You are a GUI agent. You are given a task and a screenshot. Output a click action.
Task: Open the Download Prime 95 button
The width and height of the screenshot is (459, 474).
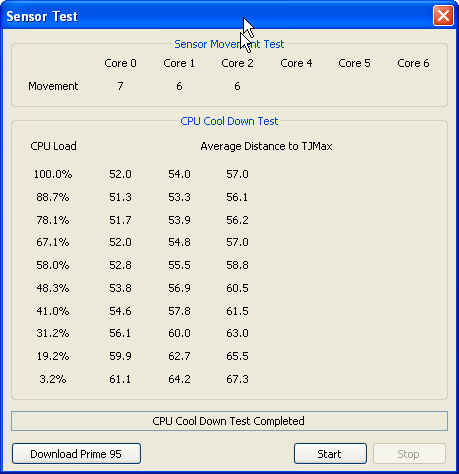pos(76,454)
